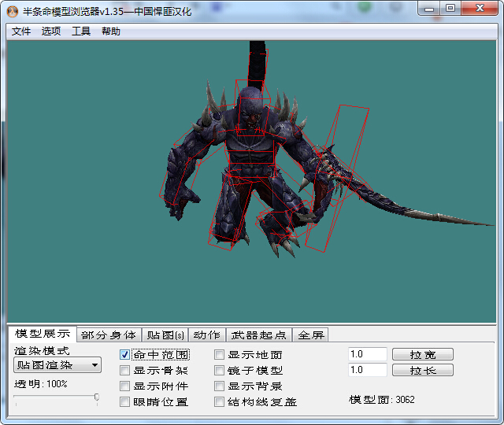Image resolution: width=504 pixels, height=425 pixels.
Task: Click the 拉长 button
Action: coord(423,370)
